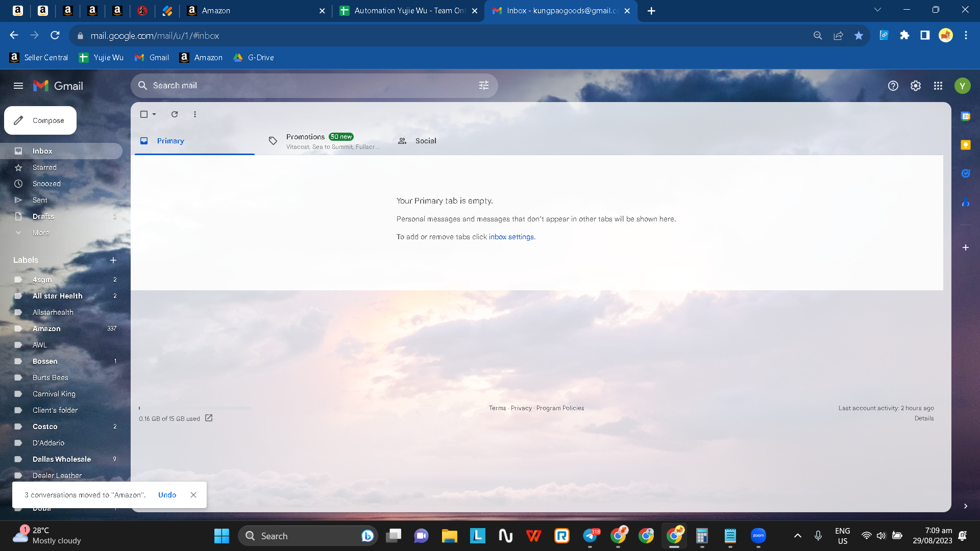Click the Search mail field

click(314, 86)
